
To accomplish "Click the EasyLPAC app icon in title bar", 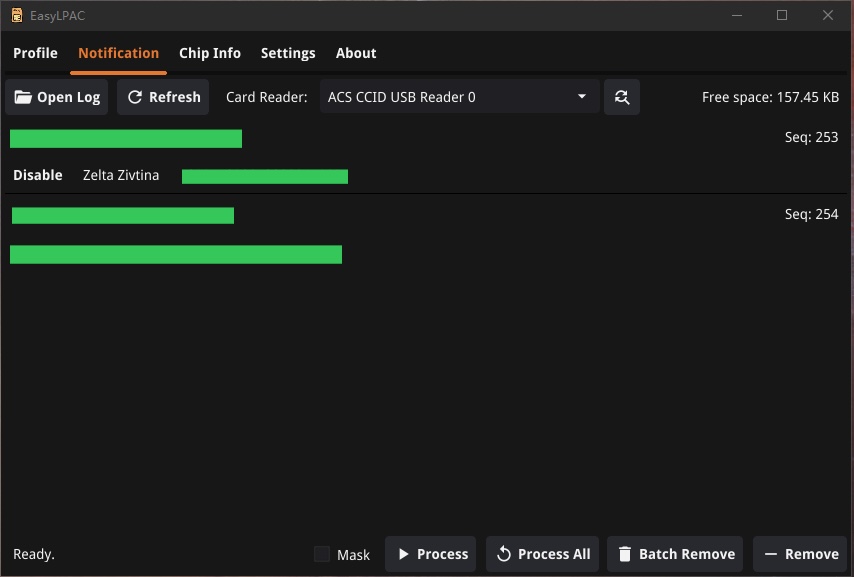I will (16, 15).
